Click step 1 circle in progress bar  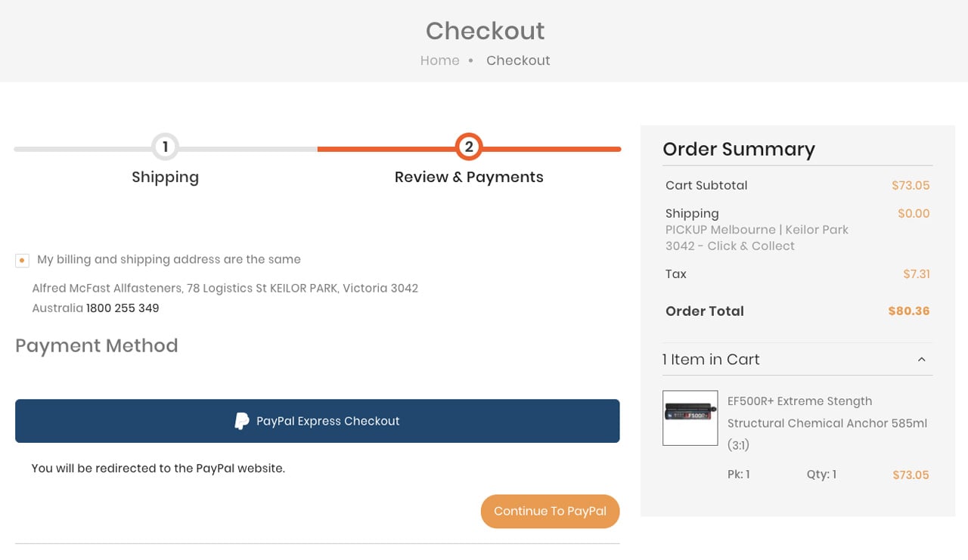165,147
